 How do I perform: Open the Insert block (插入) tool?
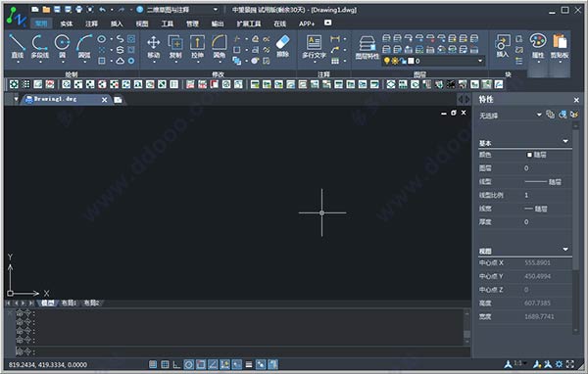(502, 46)
